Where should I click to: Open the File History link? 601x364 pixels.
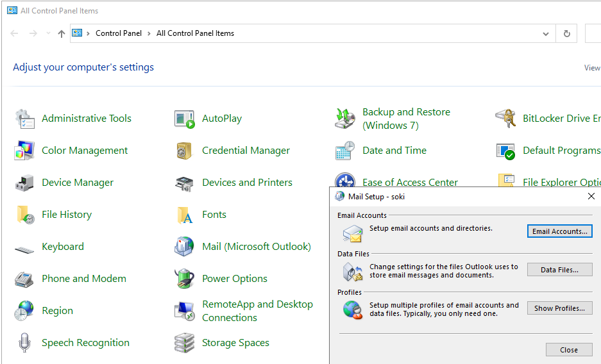(x=67, y=215)
